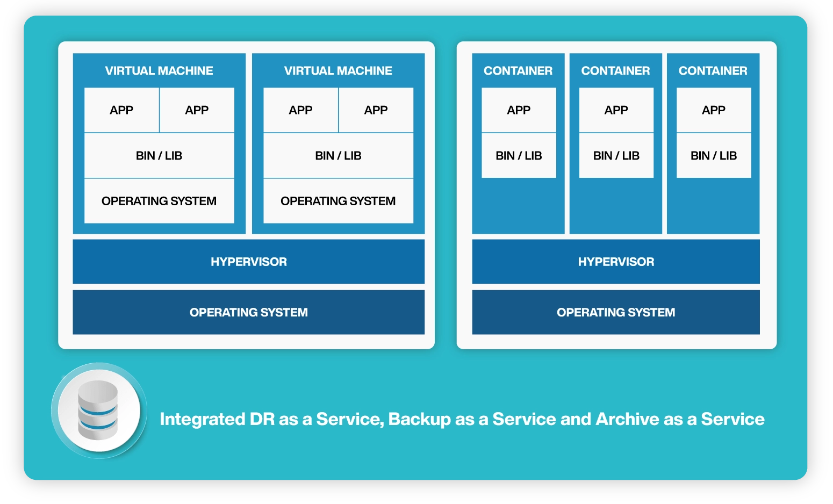Image resolution: width=833 pixels, height=504 pixels.
Task: Click BIN / LIB box in right virtual machine
Action: pyautogui.click(x=338, y=156)
